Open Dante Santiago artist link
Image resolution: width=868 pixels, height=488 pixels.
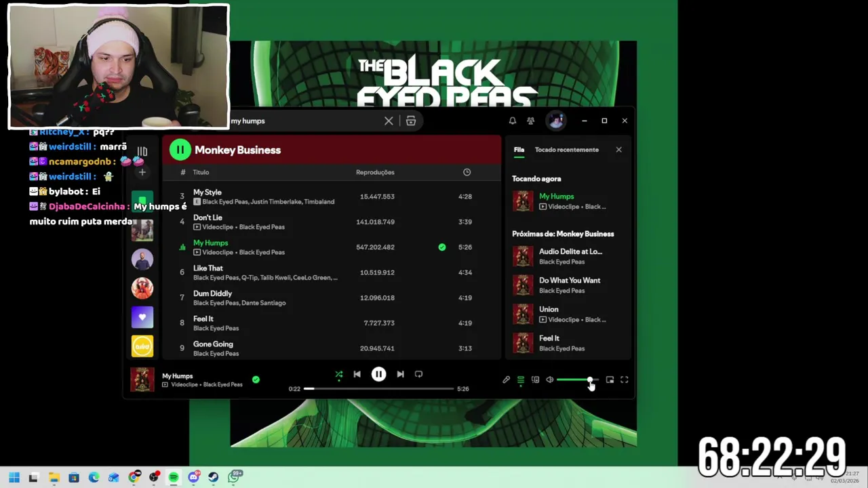click(x=263, y=303)
